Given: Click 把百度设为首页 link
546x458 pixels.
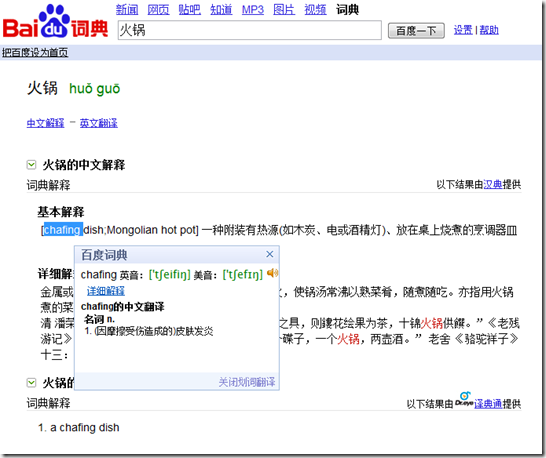Looking at the screenshot, I should point(35,53).
